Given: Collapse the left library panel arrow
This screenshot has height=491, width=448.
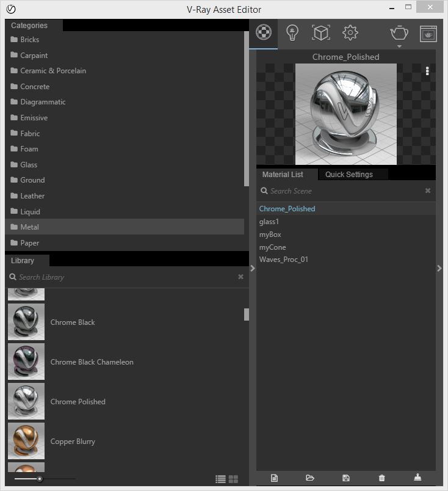Looking at the screenshot, I should (252, 268).
